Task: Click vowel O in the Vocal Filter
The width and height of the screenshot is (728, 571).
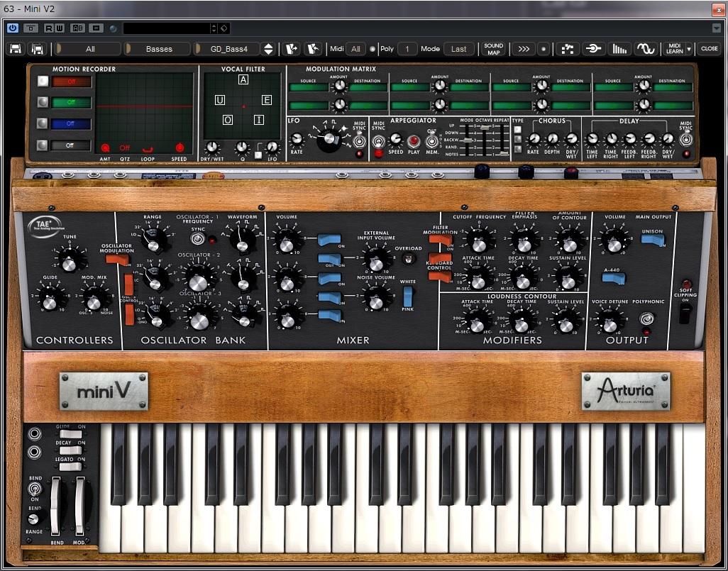Action: click(228, 121)
